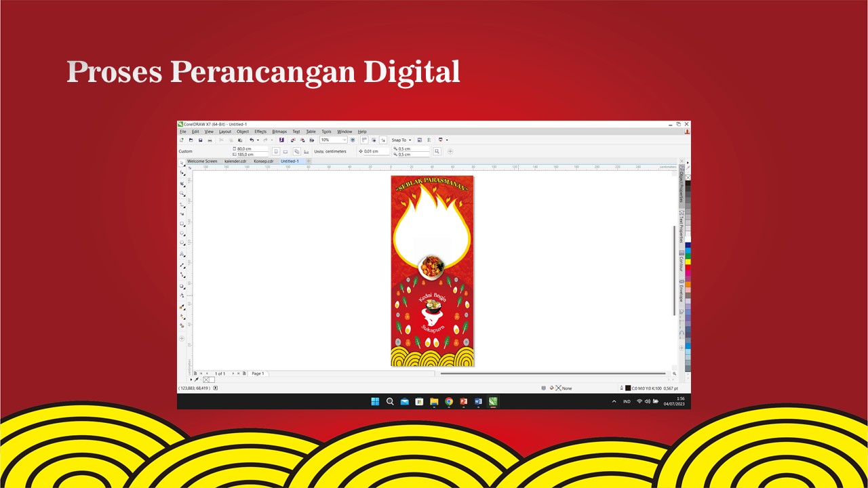Switch to Welcome Screen tab
Image resolution: width=868 pixels, height=488 pixels.
(x=202, y=161)
